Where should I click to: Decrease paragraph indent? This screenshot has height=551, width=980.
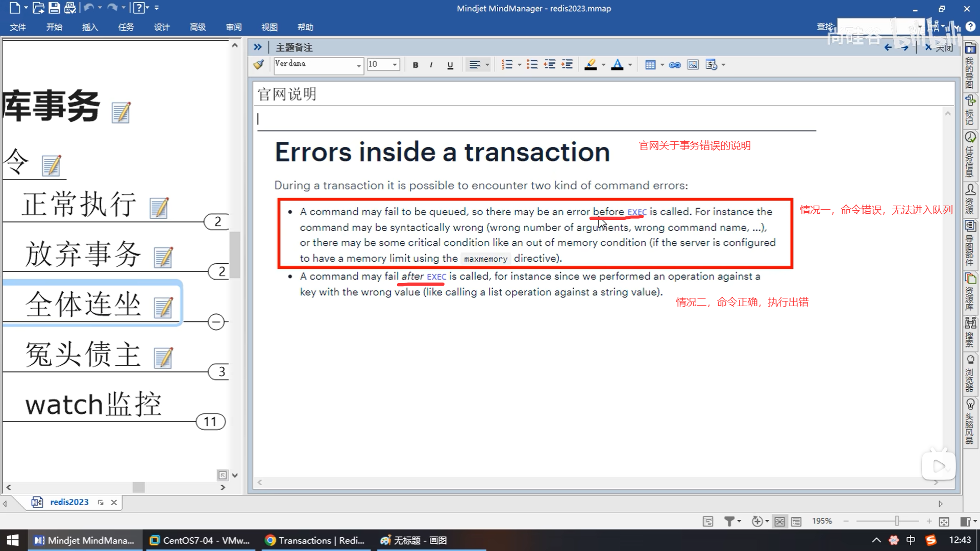[550, 65]
